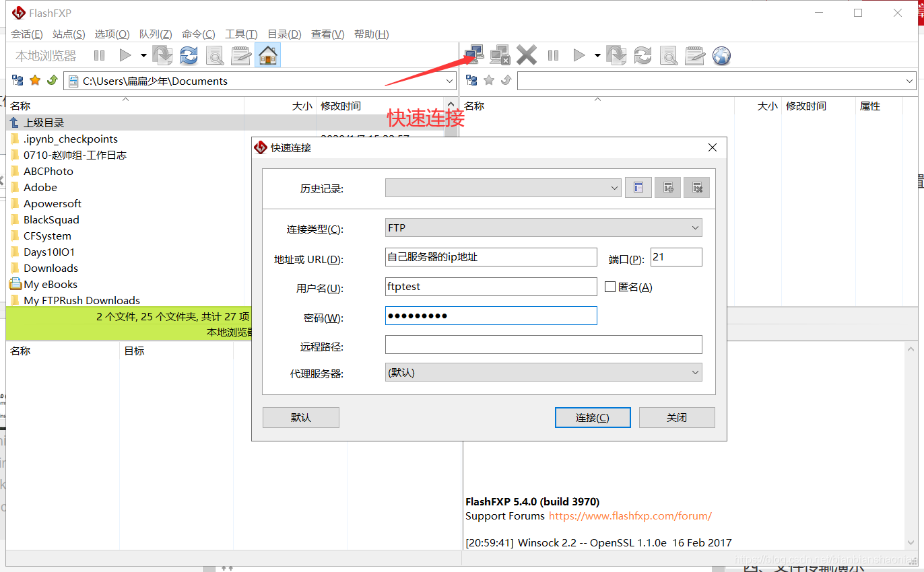Go up one folder in local pane
This screenshot has width=924, height=572.
[53, 81]
